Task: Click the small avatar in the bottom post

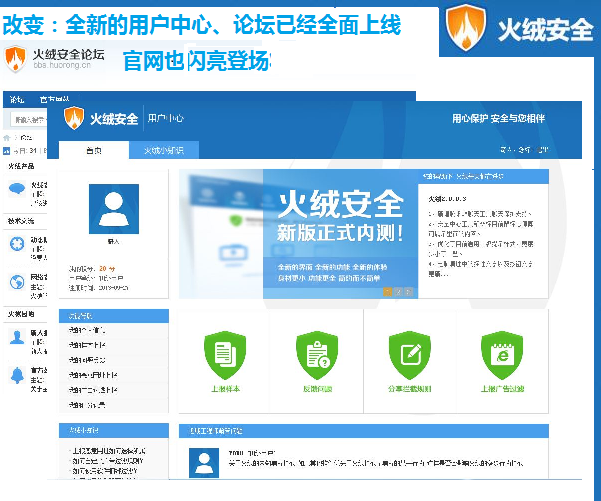Action: click(204, 463)
